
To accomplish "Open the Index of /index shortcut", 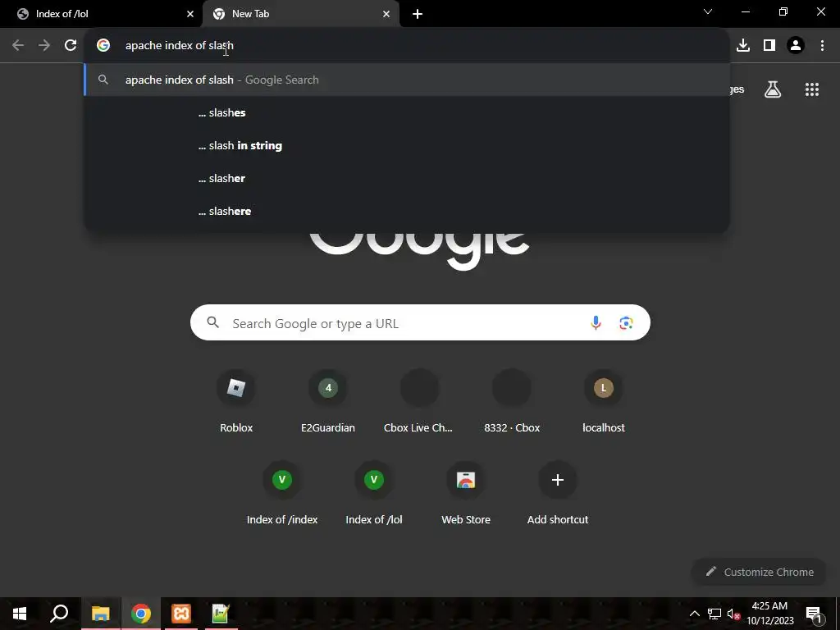I will (x=282, y=493).
